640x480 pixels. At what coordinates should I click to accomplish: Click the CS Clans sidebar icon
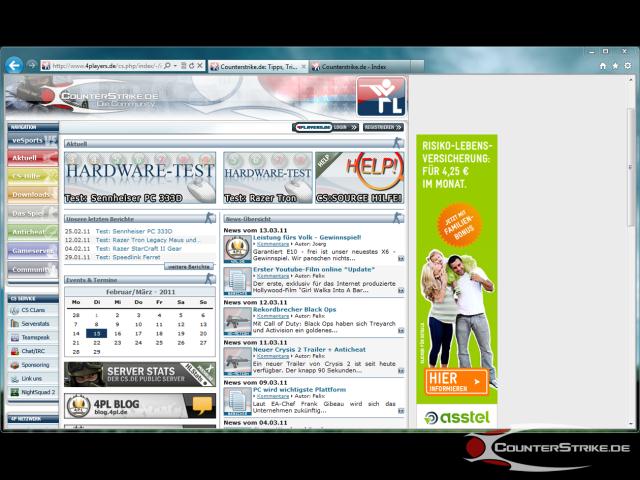14,310
